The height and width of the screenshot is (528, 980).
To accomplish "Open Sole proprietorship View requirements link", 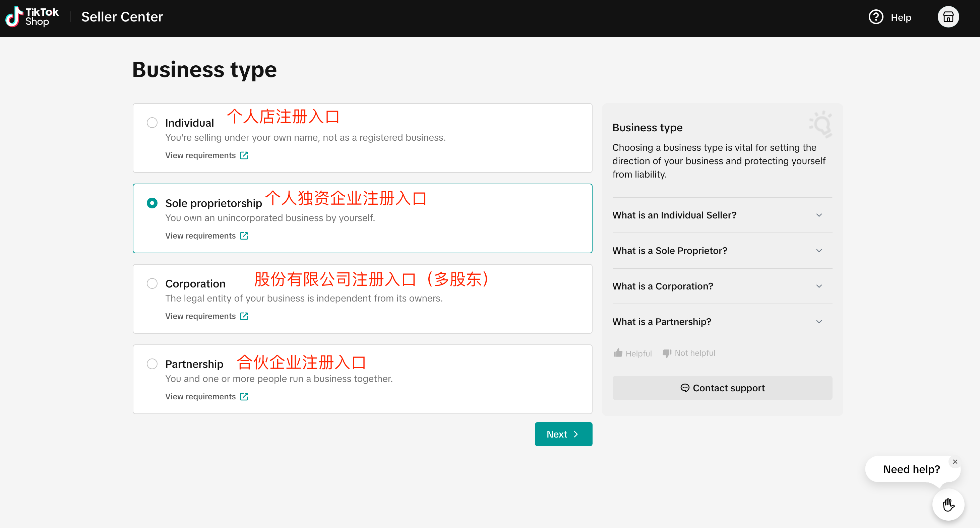I will (x=200, y=236).
